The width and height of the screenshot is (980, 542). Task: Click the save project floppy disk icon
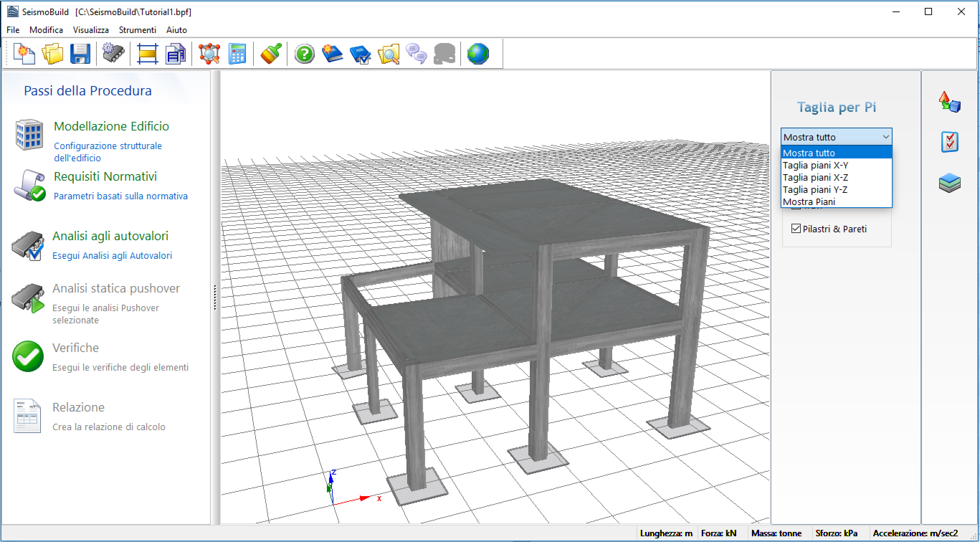(80, 54)
